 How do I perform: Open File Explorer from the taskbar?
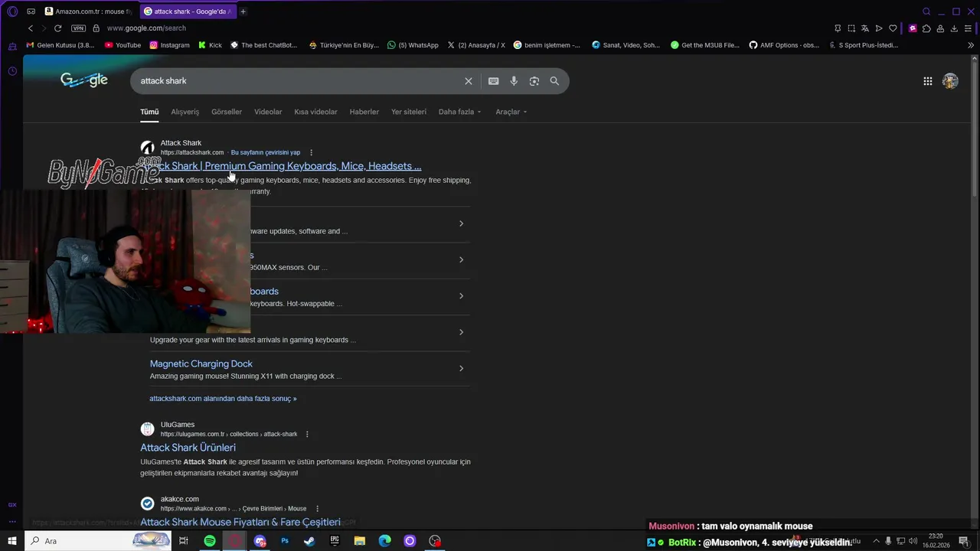point(360,541)
